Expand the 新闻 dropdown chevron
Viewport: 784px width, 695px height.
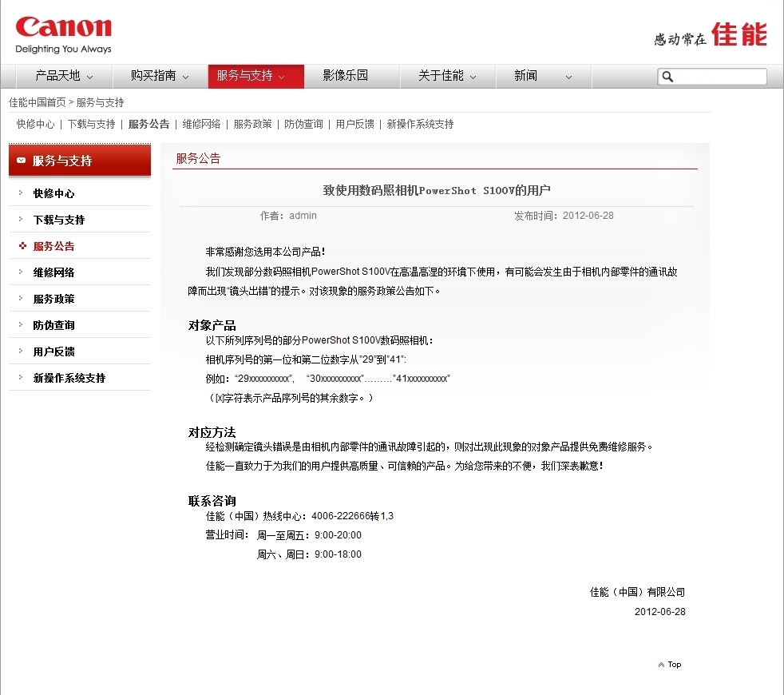click(568, 77)
